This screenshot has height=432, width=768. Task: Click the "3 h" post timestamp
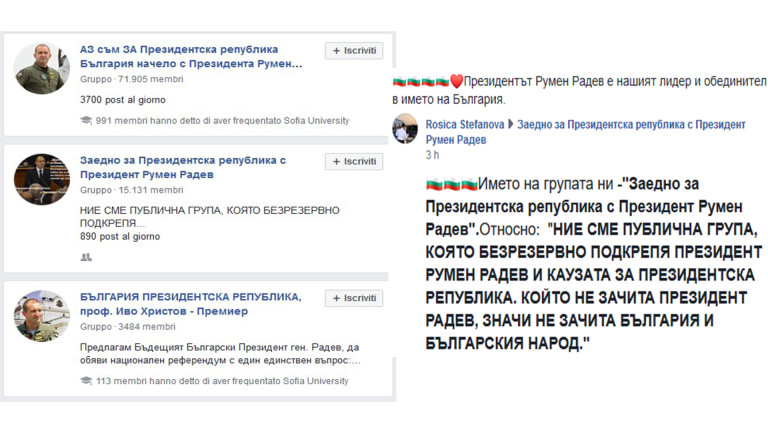[432, 155]
